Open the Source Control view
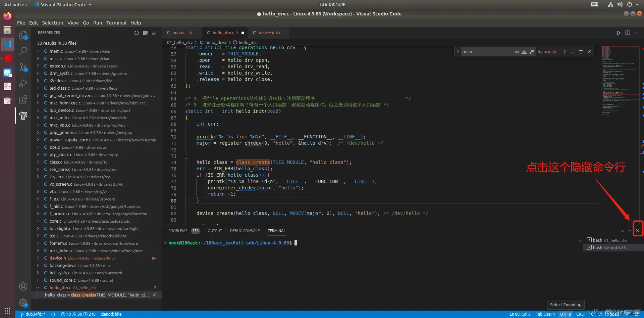Viewport: 644px width, 318px height. [23, 67]
